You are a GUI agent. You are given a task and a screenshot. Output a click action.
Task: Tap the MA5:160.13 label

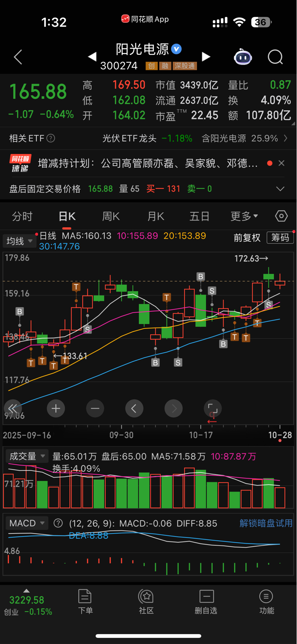click(x=87, y=236)
